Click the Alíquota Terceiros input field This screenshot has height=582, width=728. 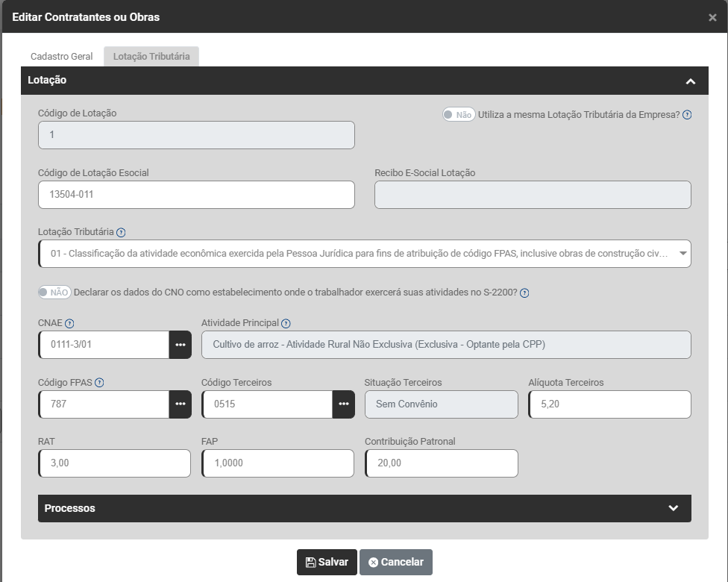609,404
